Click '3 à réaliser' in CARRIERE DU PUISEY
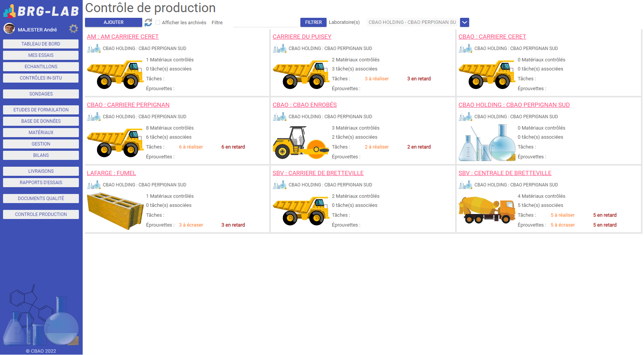Viewport: 644px width, 355px height. click(x=377, y=79)
